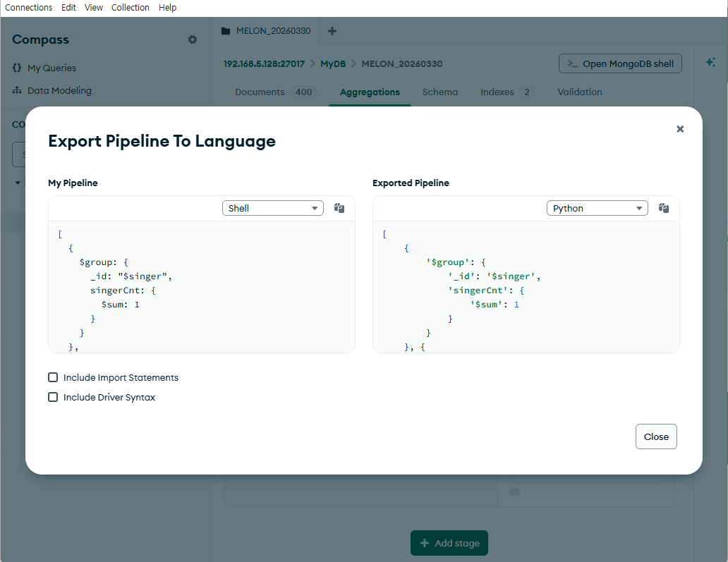Switch to the Validation tab
The width and height of the screenshot is (728, 562).
pyautogui.click(x=579, y=92)
